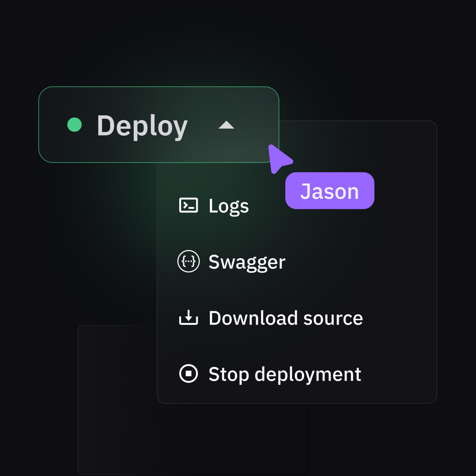
Task: Click the terminal icon beside Logs
Action: [x=188, y=205]
